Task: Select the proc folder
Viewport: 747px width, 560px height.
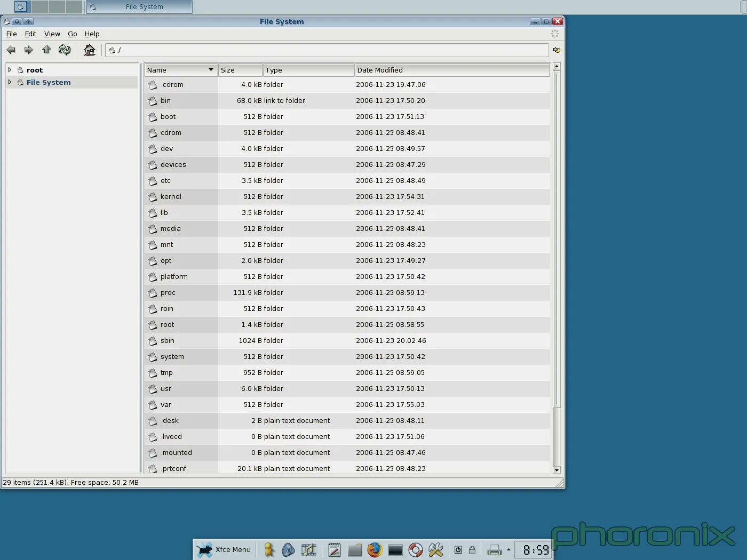Action: point(347,293)
